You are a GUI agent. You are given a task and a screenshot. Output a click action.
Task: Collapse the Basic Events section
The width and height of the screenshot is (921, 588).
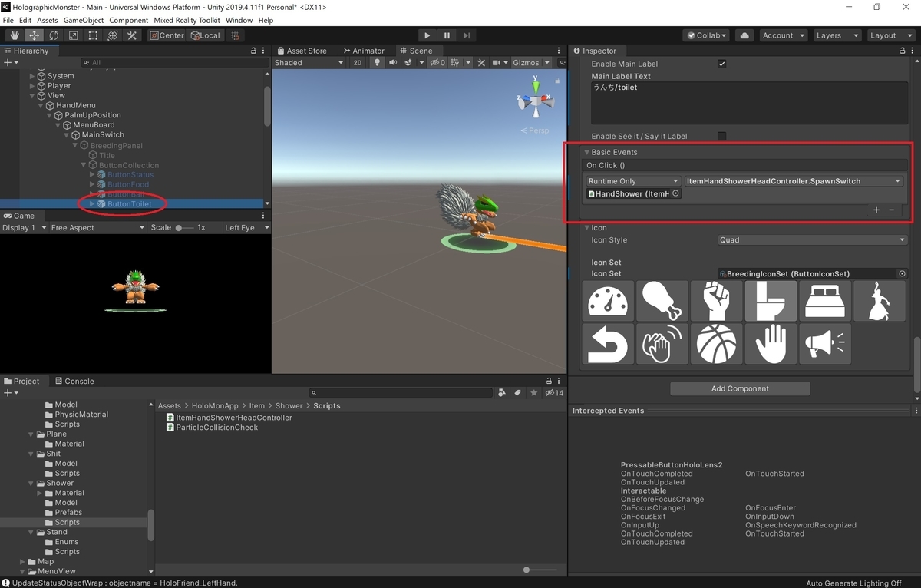coord(587,152)
